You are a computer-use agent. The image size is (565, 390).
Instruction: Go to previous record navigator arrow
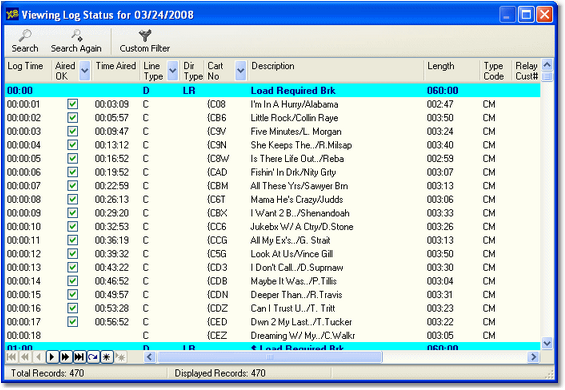coord(39,357)
